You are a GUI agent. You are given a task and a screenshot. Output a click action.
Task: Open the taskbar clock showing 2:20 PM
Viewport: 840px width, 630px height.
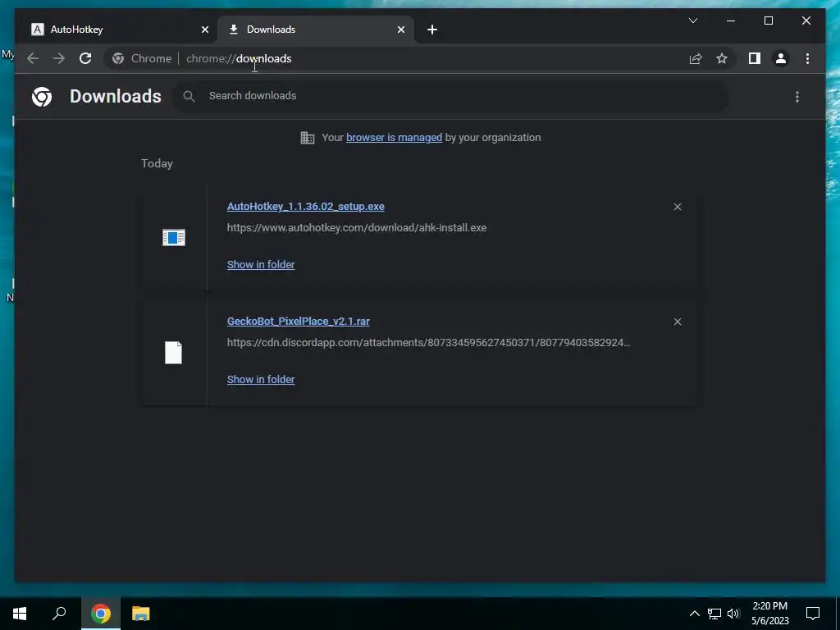(x=769, y=614)
